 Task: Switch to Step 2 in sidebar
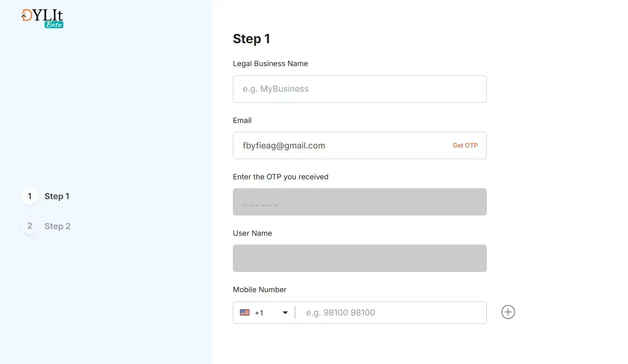(57, 227)
